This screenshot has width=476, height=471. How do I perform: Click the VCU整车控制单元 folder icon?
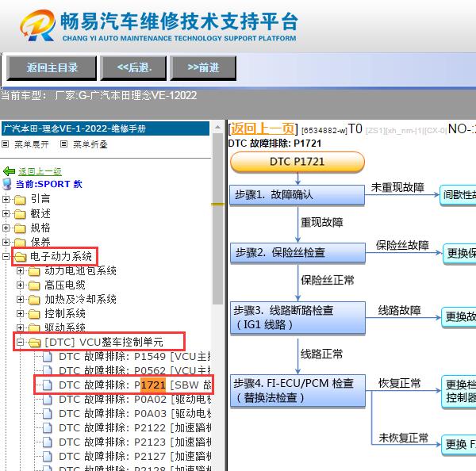point(35,343)
